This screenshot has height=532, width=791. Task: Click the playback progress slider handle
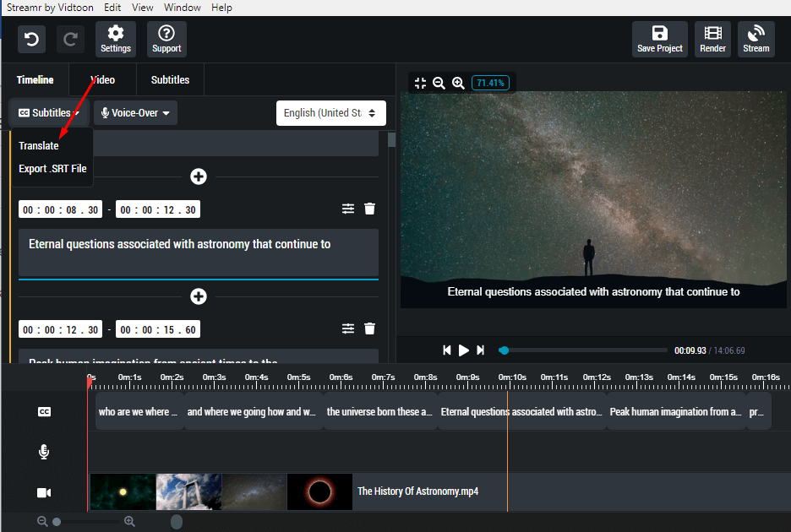tap(504, 350)
